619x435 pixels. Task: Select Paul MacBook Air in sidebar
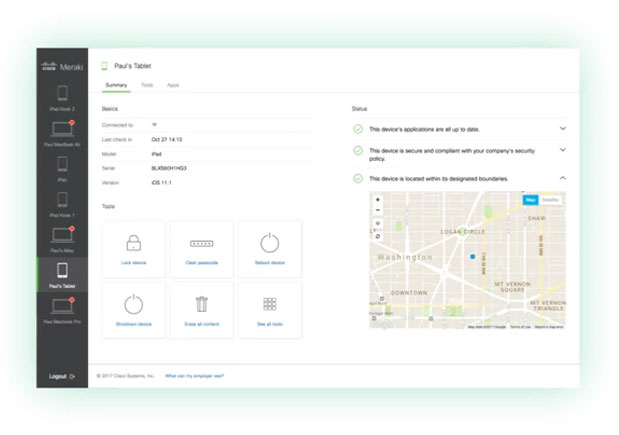pos(62,132)
